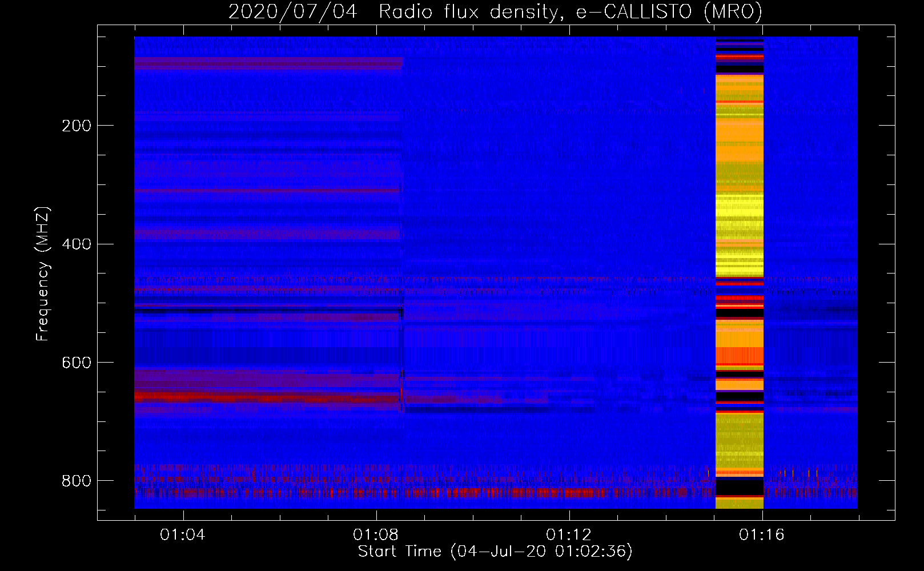Click the red emission band near 650 MHz

click(267, 397)
